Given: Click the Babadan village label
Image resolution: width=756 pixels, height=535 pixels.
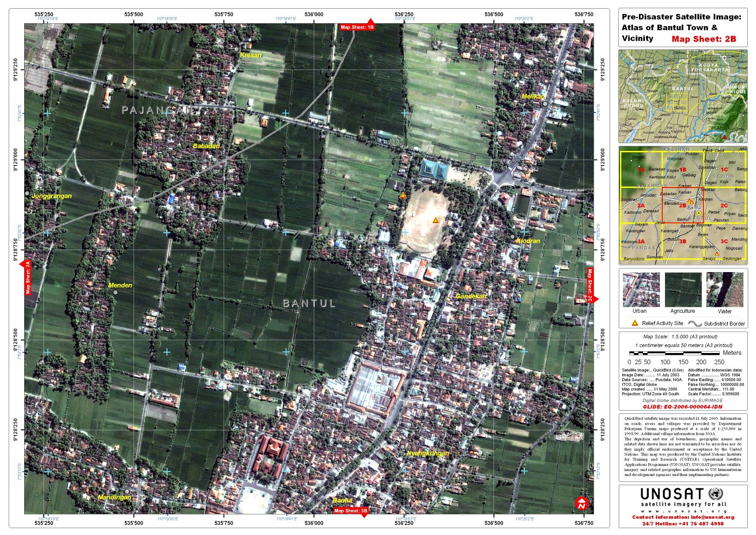Looking at the screenshot, I should [206, 146].
